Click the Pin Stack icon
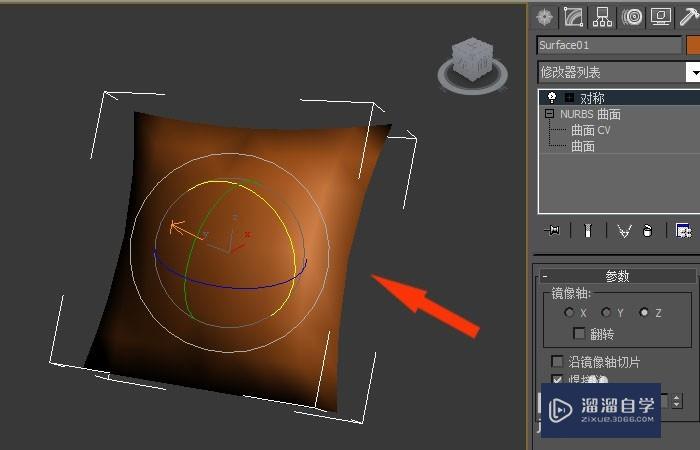This screenshot has width=700, height=450. coord(553,231)
